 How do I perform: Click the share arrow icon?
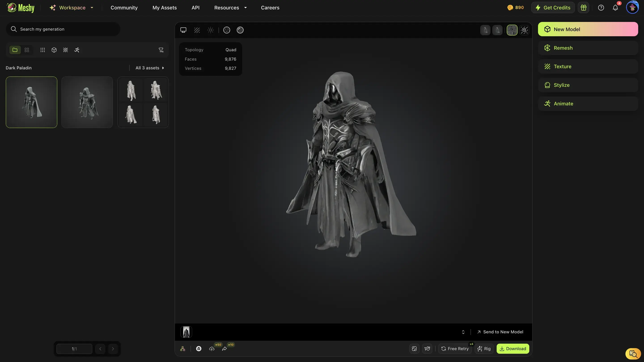pyautogui.click(x=224, y=349)
